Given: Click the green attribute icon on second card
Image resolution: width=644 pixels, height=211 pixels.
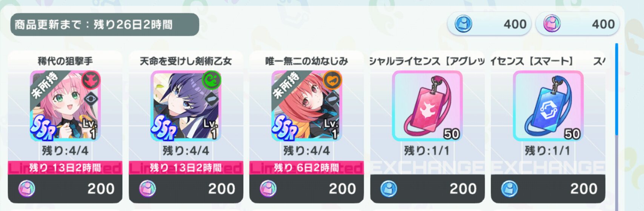Looking at the screenshot, I should [x=212, y=80].
